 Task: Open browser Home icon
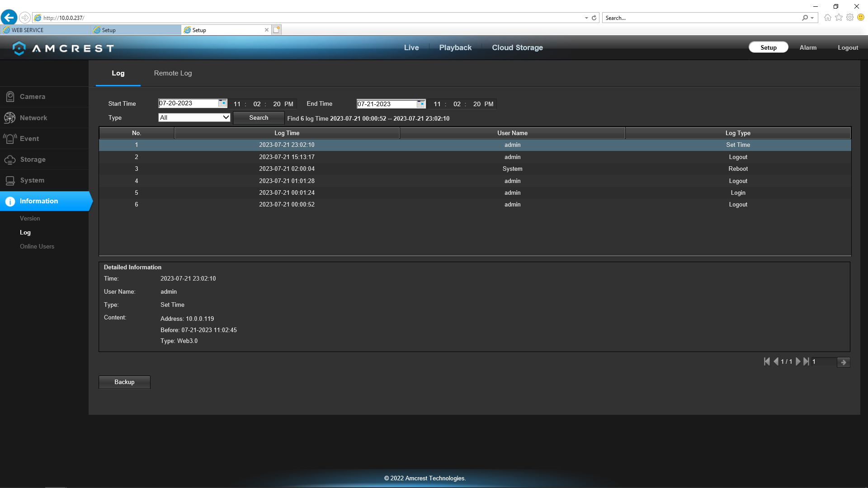pos(828,18)
